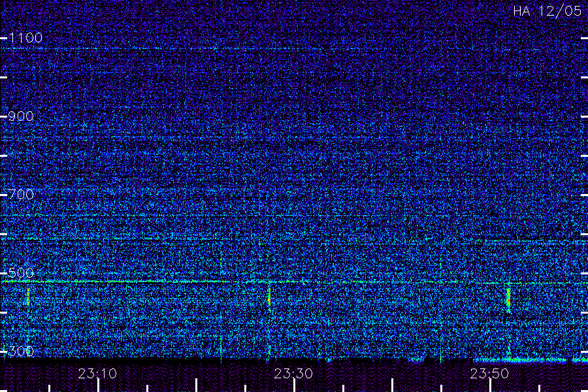
Task: Click the 23:30 time axis label
Action: 293,374
